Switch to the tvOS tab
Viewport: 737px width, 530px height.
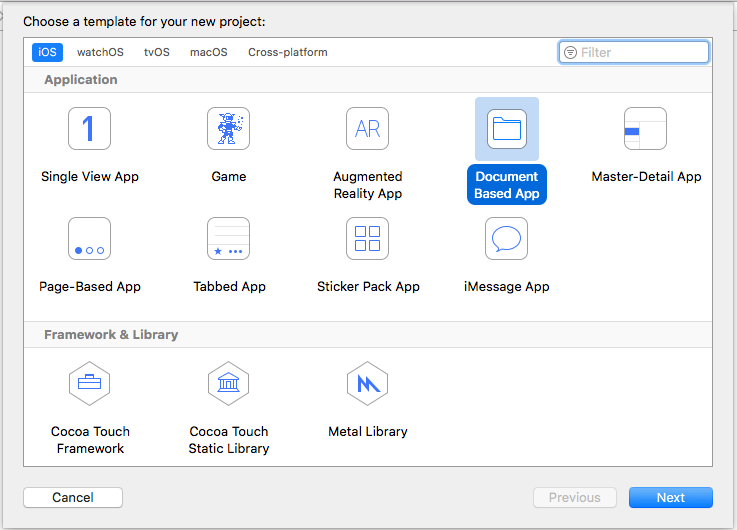click(x=157, y=52)
